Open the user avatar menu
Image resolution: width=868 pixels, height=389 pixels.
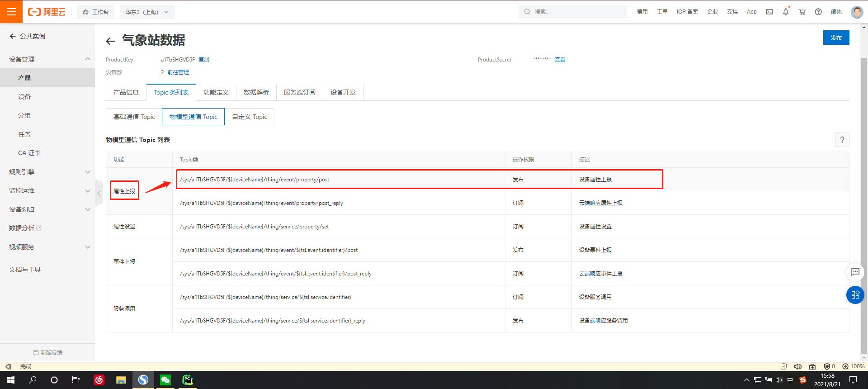coord(857,12)
